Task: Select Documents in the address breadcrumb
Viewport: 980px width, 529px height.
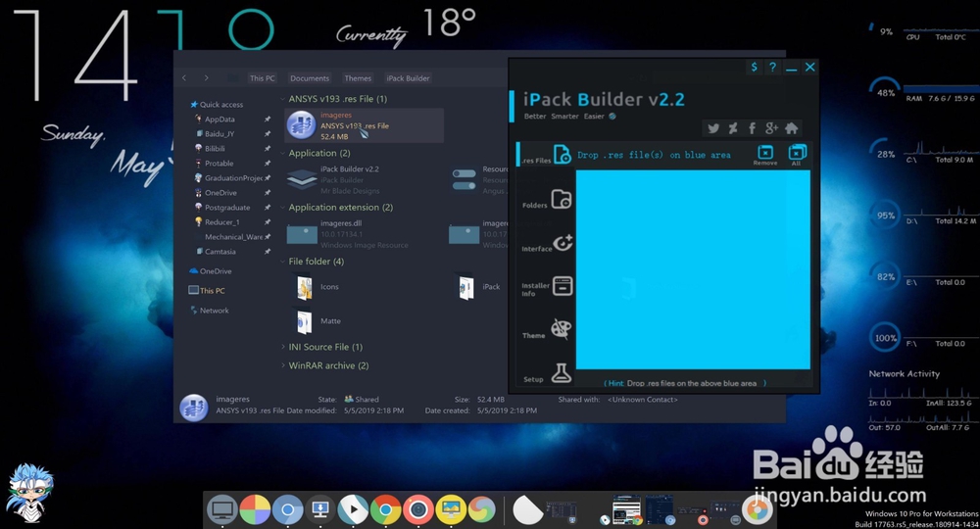Action: click(x=310, y=78)
